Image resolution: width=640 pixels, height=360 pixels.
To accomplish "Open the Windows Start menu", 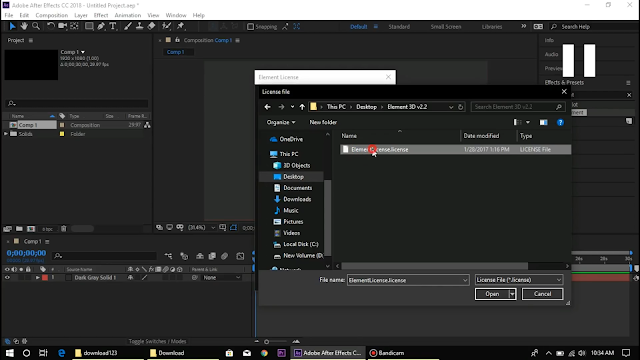I will click(9, 353).
